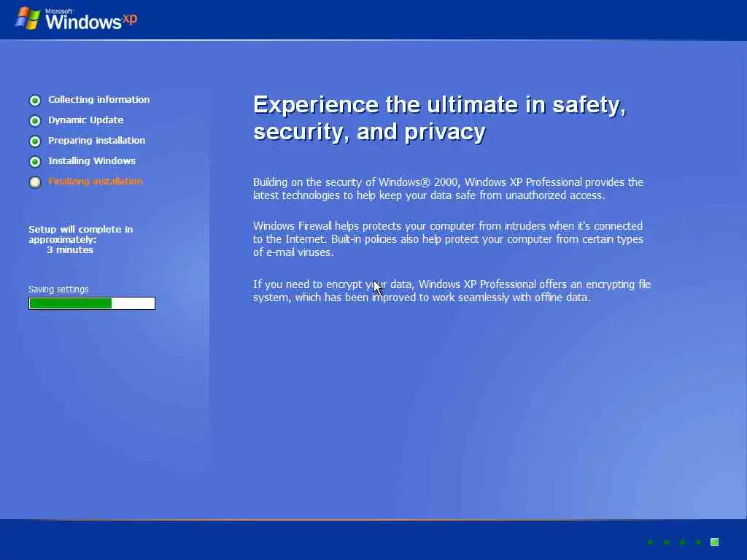
Task: Click the Saving settings progress bar
Action: click(x=92, y=303)
